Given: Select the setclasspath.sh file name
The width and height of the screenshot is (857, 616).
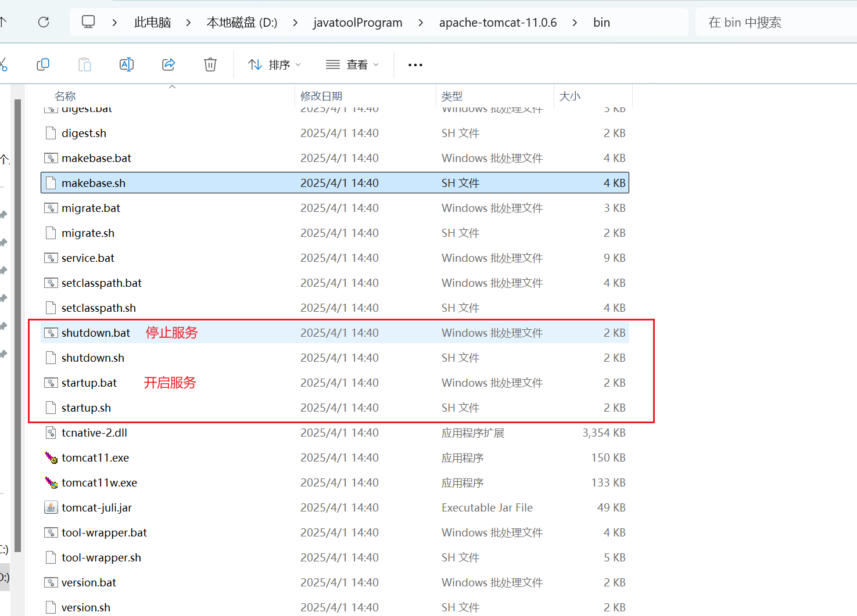Looking at the screenshot, I should (x=99, y=308).
